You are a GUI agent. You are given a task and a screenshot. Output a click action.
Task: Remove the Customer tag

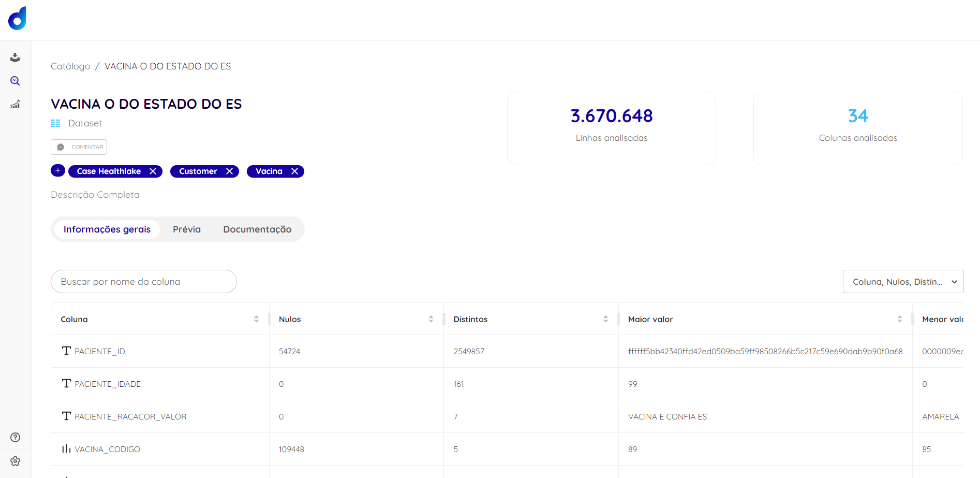pos(229,171)
